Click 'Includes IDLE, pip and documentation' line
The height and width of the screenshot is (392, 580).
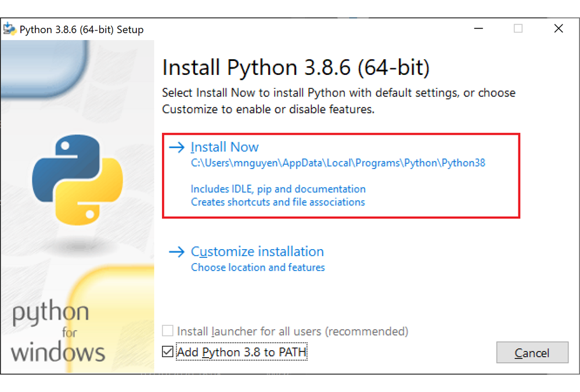pyautogui.click(x=278, y=189)
